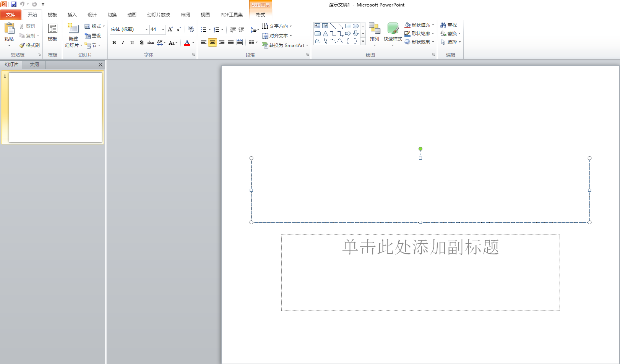
Task: Open the line spacing dropdown
Action: coord(255,29)
